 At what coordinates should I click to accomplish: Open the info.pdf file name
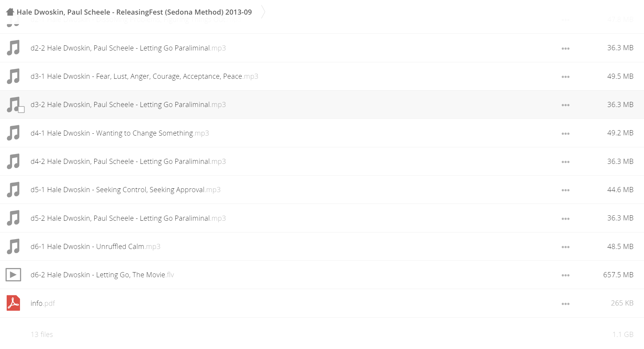43,303
